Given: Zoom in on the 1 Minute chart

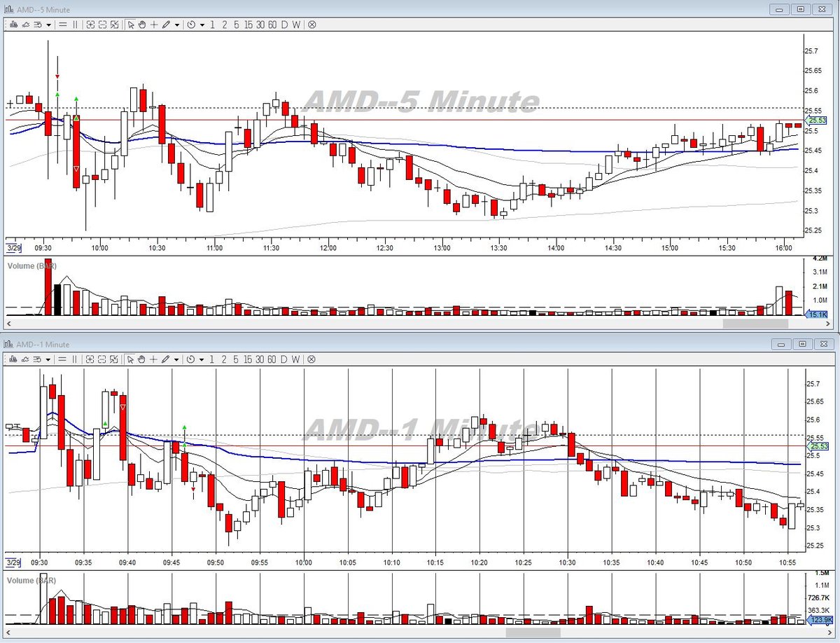Looking at the screenshot, I should pyautogui.click(x=90, y=359).
